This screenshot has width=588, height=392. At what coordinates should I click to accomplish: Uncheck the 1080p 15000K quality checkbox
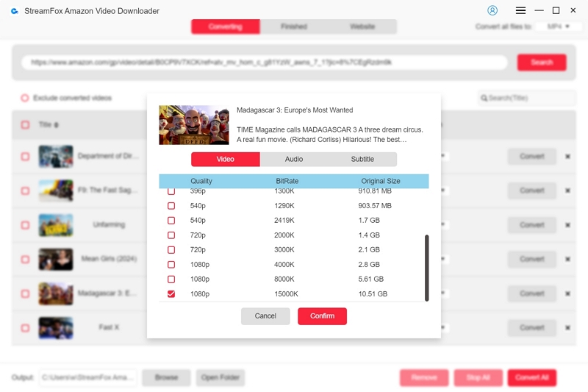[171, 293]
